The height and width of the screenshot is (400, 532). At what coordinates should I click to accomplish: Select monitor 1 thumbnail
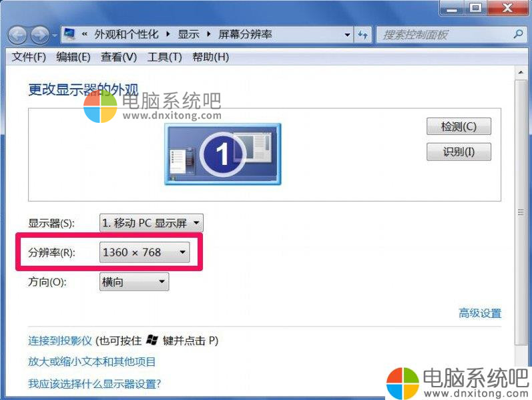pos(223,154)
